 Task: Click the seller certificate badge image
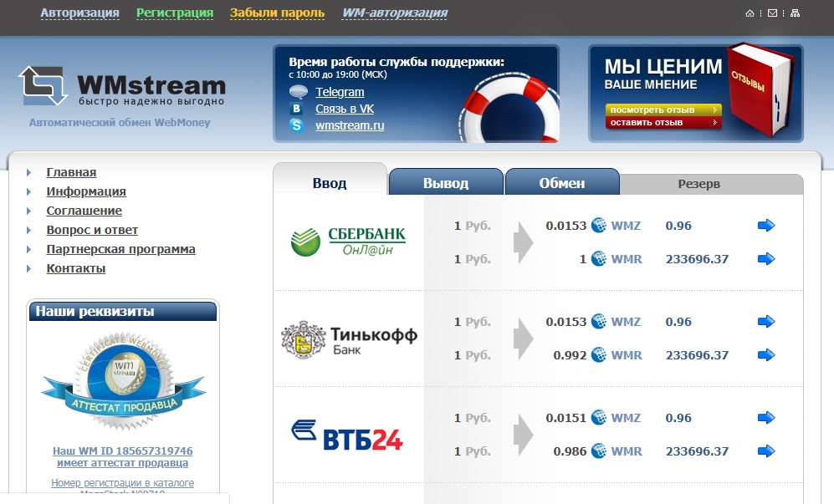tap(124, 382)
